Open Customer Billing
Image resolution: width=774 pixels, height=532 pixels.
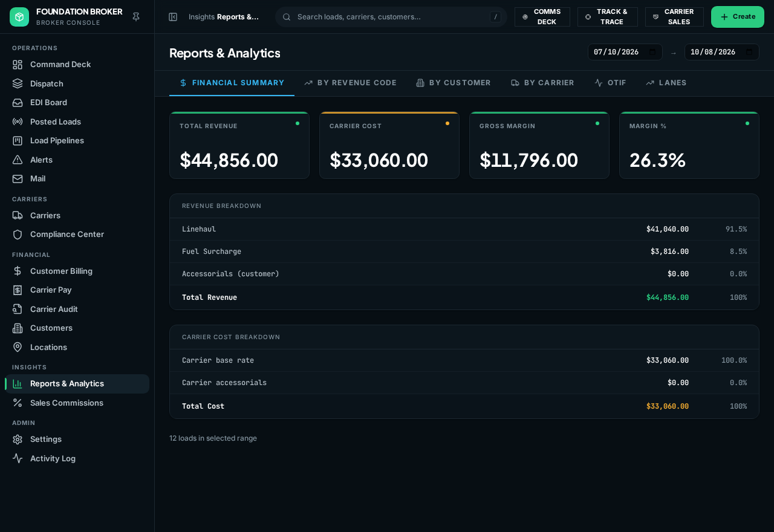click(77, 271)
